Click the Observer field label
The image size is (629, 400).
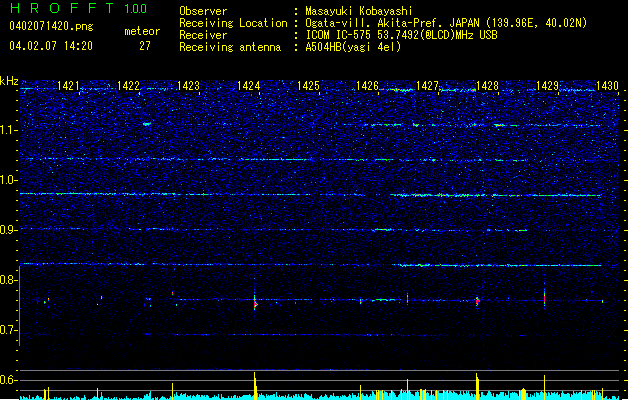click(x=203, y=11)
